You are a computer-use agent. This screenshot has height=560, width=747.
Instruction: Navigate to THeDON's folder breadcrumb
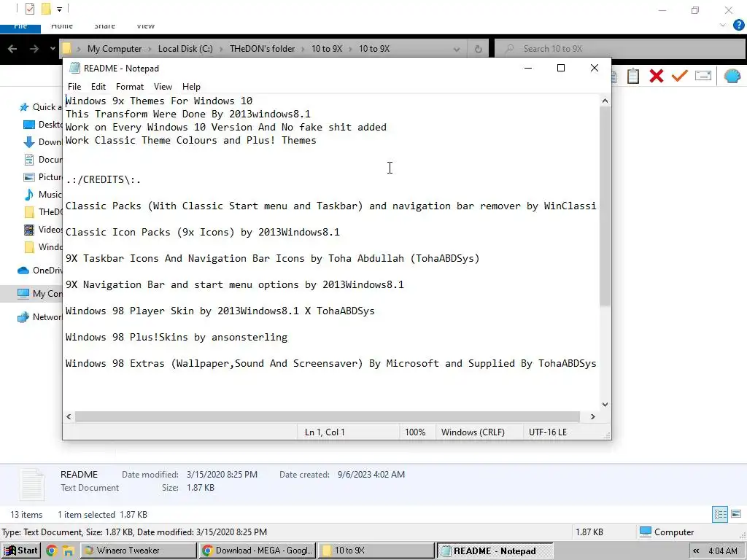(x=262, y=49)
